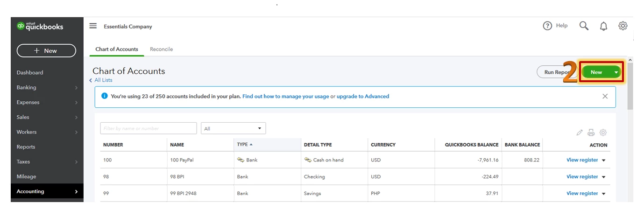The image size is (644, 224).
Task: Click the print icon above table
Action: 591,133
